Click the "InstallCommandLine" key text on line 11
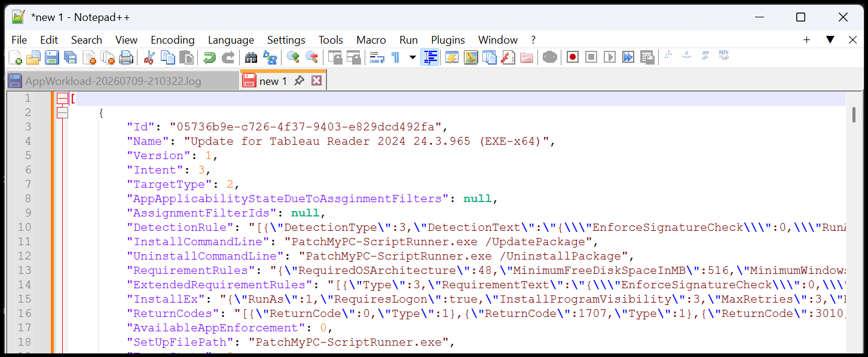The height and width of the screenshot is (357, 868). 198,242
